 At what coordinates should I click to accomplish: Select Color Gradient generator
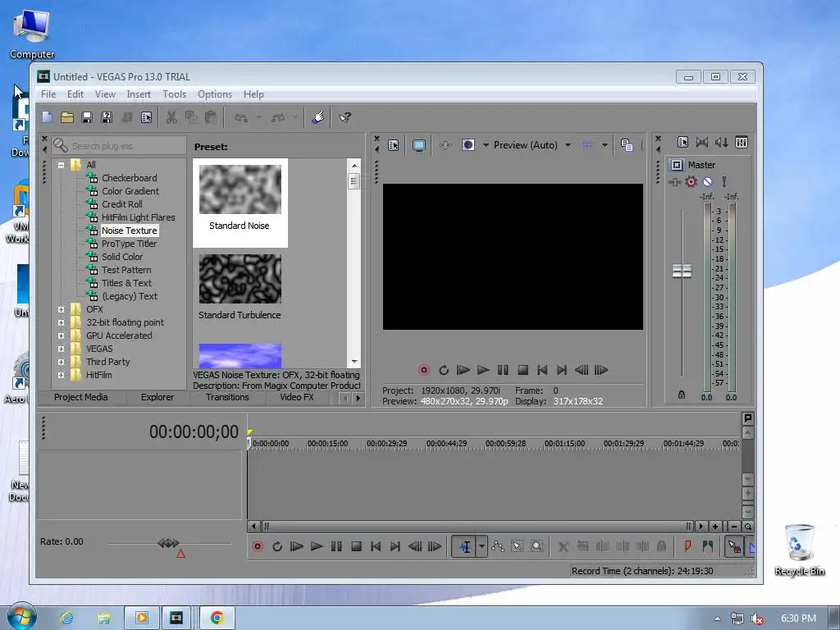pos(130,191)
